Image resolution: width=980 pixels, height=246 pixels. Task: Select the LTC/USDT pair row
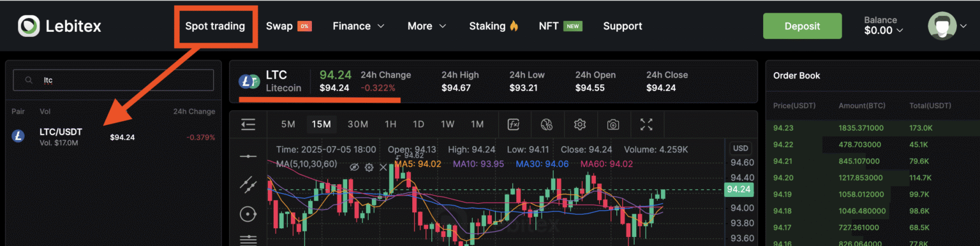click(x=113, y=136)
